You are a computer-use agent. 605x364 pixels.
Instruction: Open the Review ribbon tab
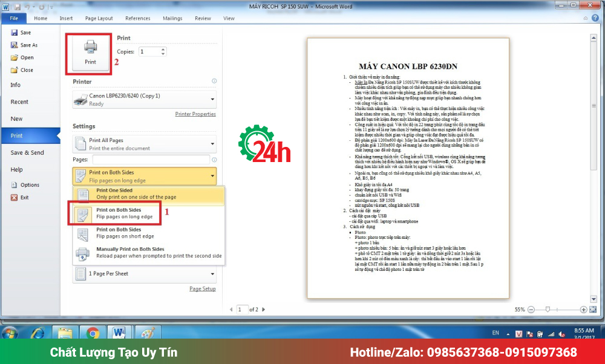coord(203,18)
